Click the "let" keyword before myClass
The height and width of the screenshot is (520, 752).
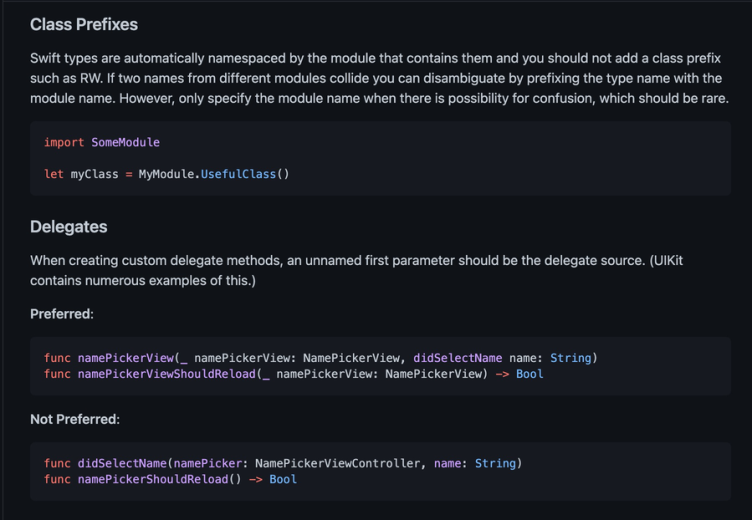(54, 174)
